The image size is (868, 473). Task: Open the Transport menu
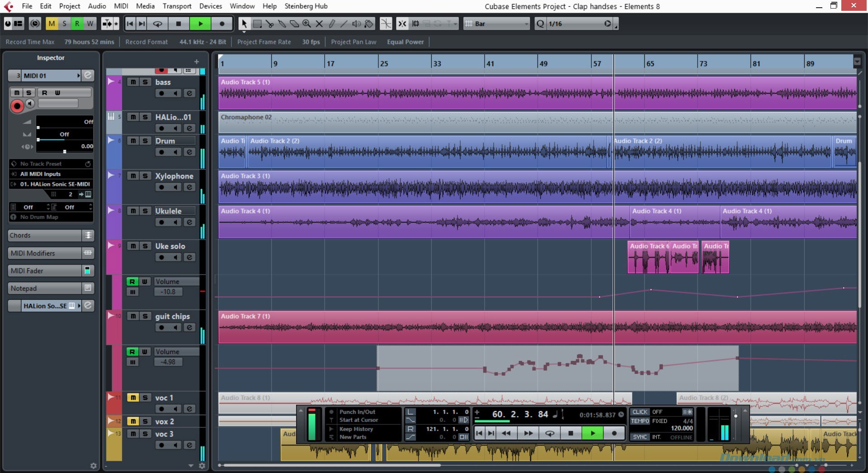click(x=176, y=6)
